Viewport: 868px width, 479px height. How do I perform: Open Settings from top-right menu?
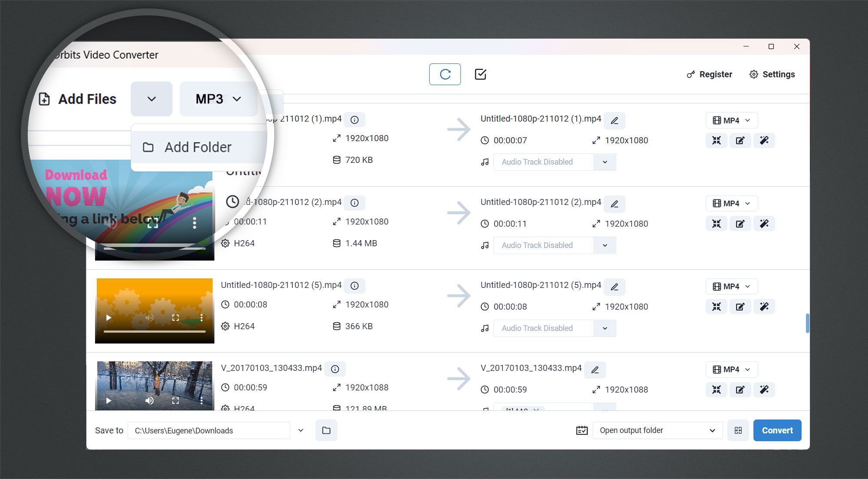[773, 74]
